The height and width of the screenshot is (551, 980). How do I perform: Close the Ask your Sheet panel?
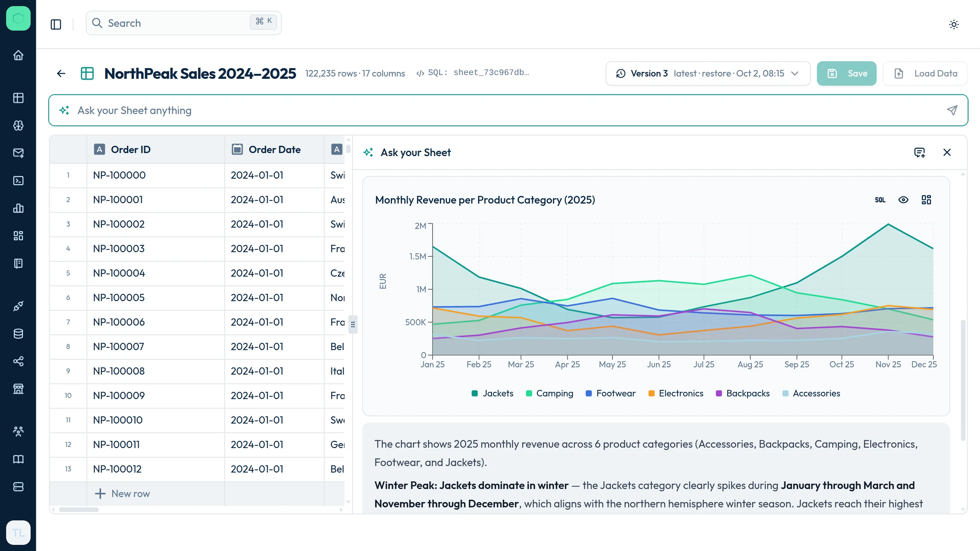tap(947, 153)
